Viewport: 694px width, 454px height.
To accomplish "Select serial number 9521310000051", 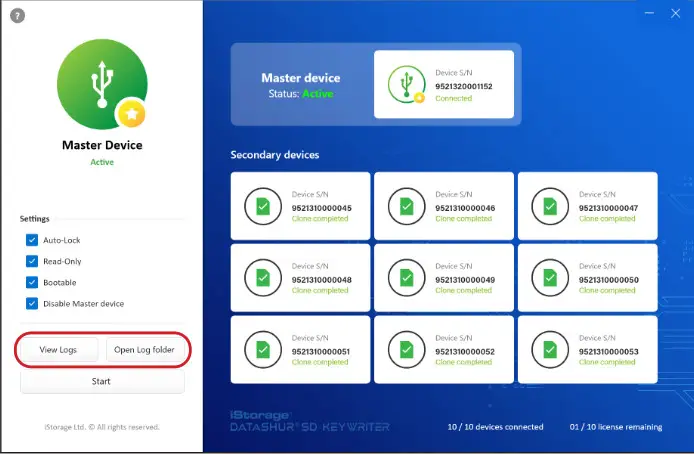I will (321, 351).
